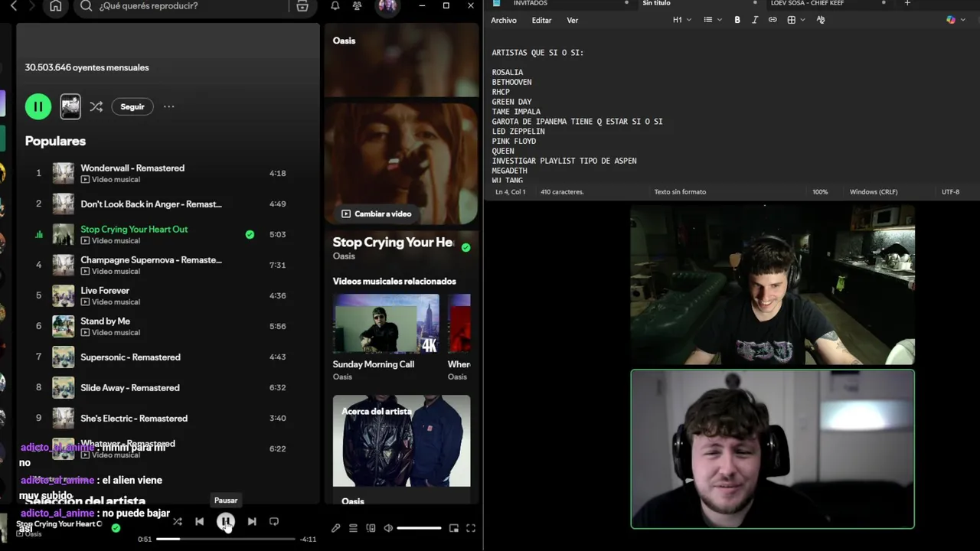Pause the song in bottom player
Viewport: 980px width, 551px height.
click(226, 521)
